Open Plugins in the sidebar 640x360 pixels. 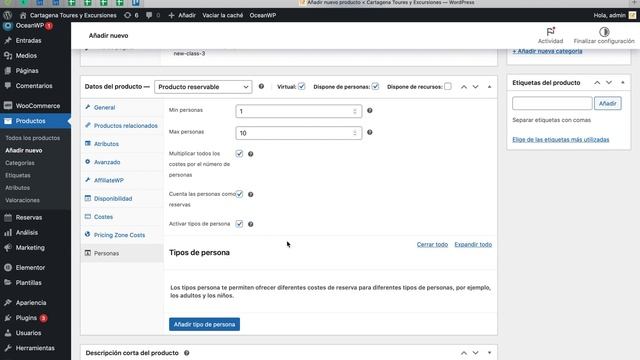(26, 318)
